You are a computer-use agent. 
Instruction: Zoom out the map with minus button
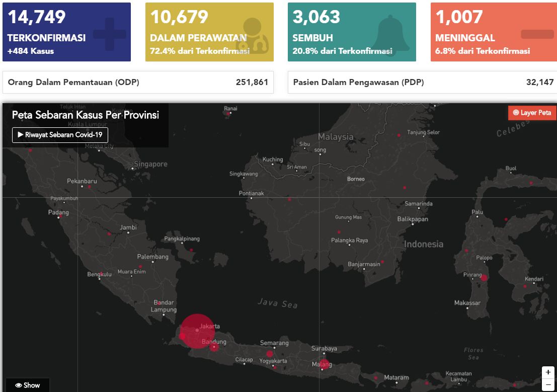(548, 385)
